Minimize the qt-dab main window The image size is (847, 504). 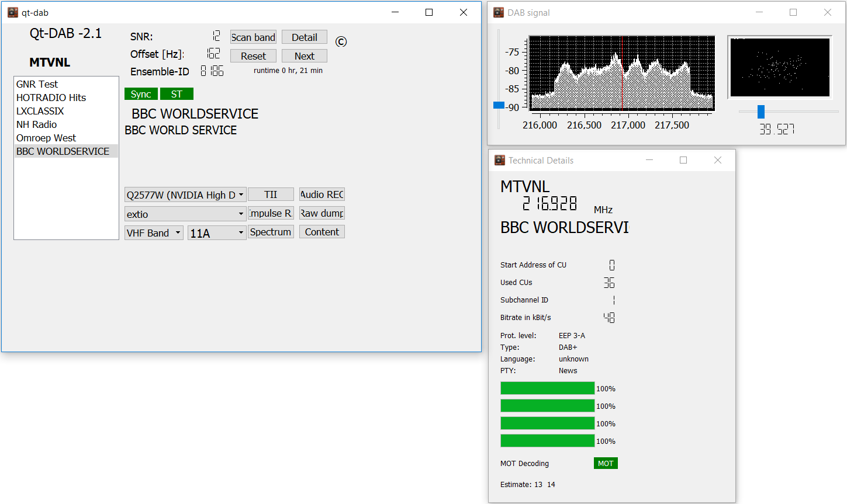click(396, 12)
